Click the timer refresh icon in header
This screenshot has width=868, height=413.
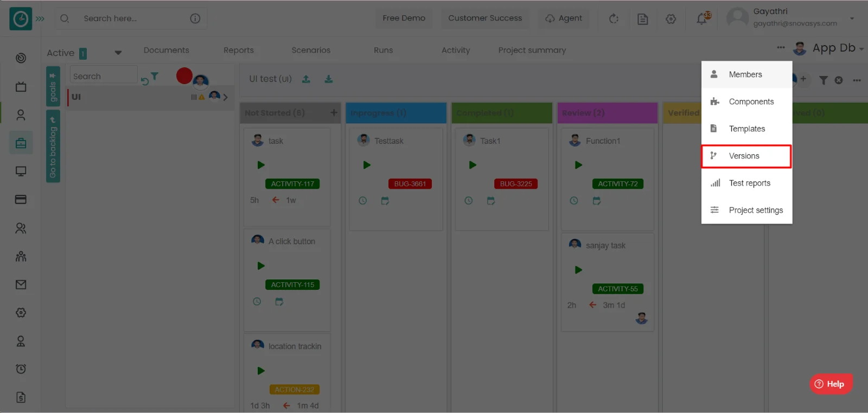click(614, 18)
